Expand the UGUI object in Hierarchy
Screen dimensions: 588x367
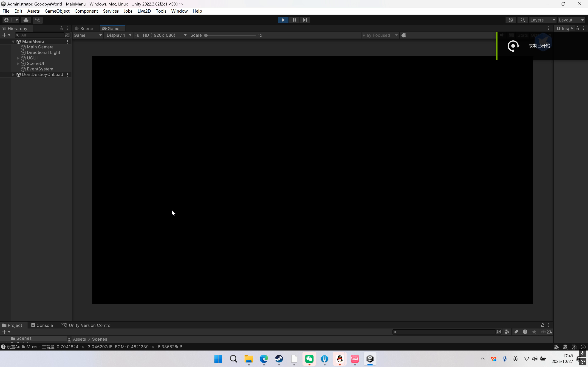[x=18, y=58]
